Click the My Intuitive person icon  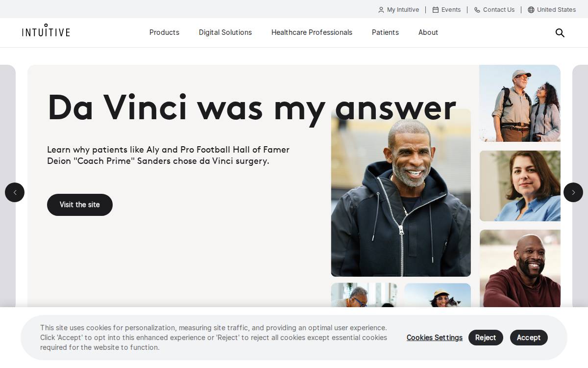pos(381,10)
